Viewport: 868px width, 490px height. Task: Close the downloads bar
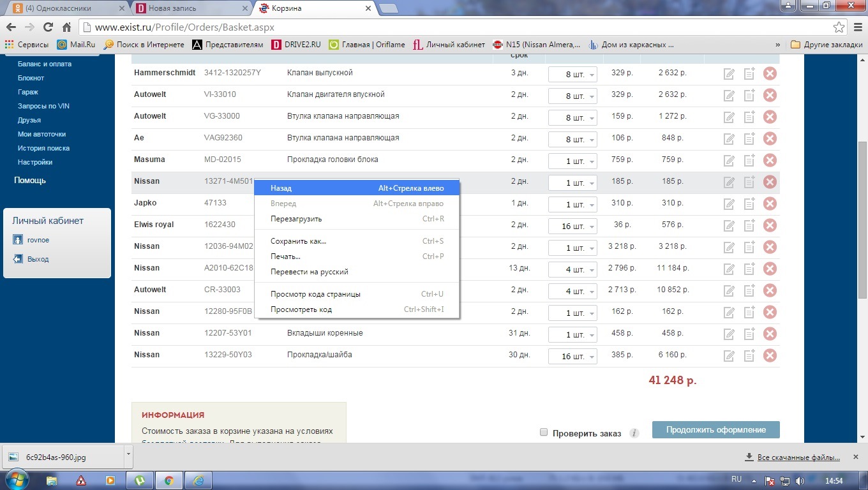[857, 456]
